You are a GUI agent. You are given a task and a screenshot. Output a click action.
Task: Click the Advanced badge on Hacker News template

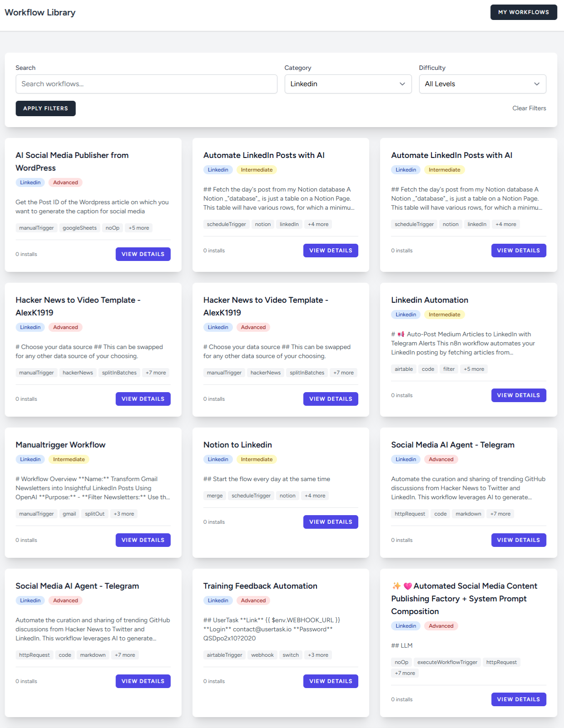(x=65, y=327)
